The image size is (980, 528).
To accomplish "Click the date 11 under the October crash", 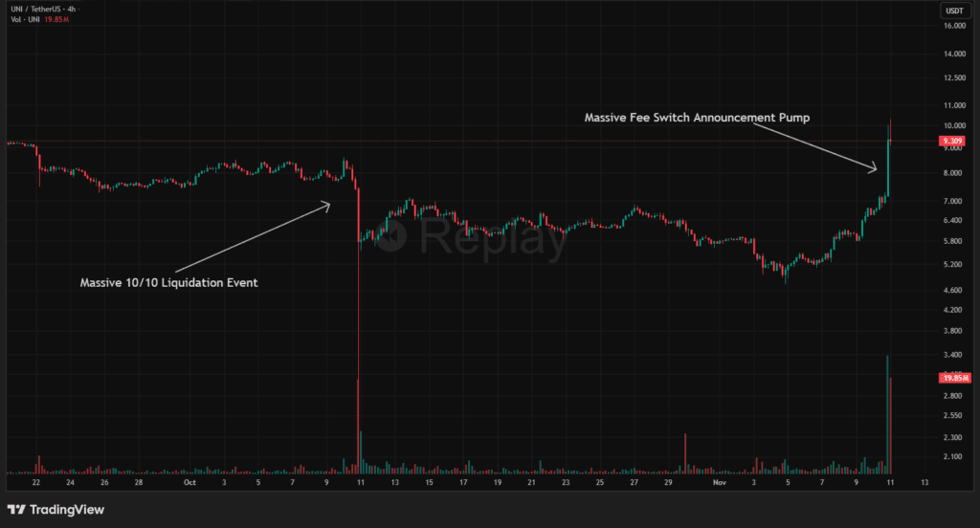I will click(360, 483).
